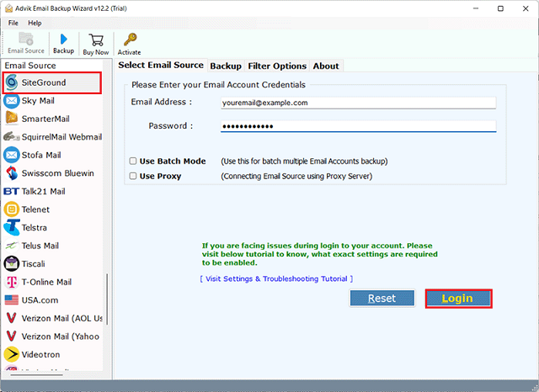Select the Stofa Mail envelope icon

pos(11,155)
